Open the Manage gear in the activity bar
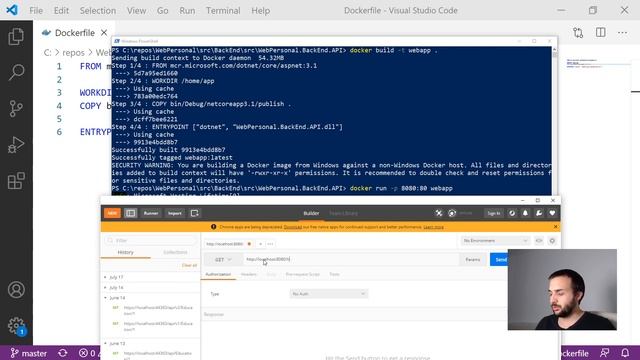 tap(16, 326)
